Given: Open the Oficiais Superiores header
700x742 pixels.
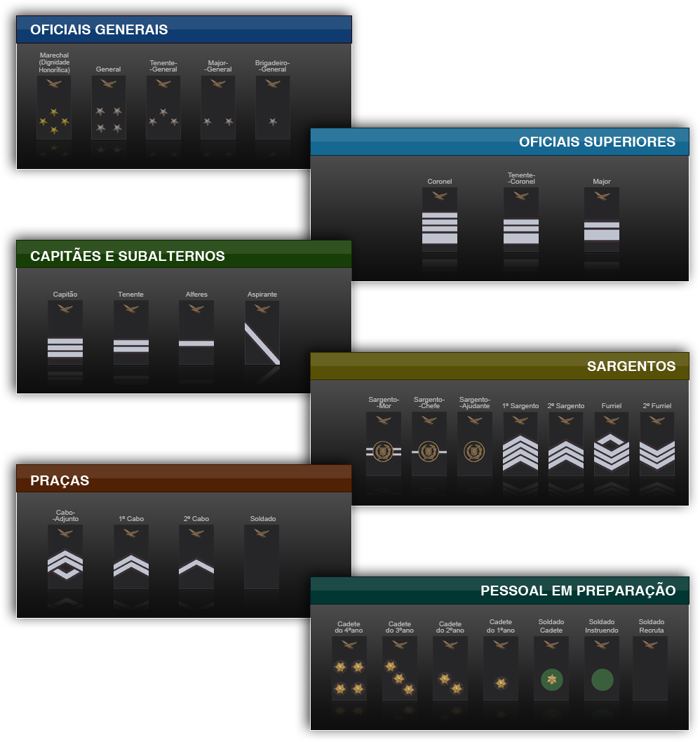Looking at the screenshot, I should (500, 142).
